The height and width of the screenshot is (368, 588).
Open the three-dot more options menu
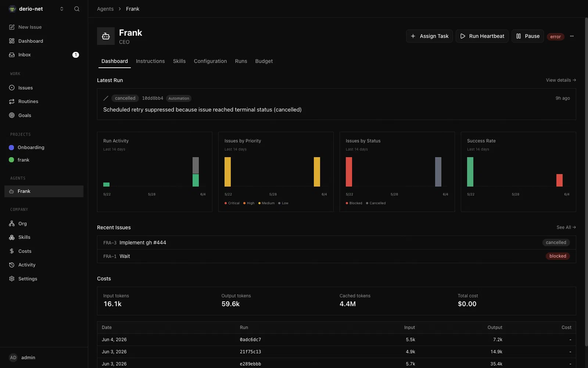tap(571, 36)
